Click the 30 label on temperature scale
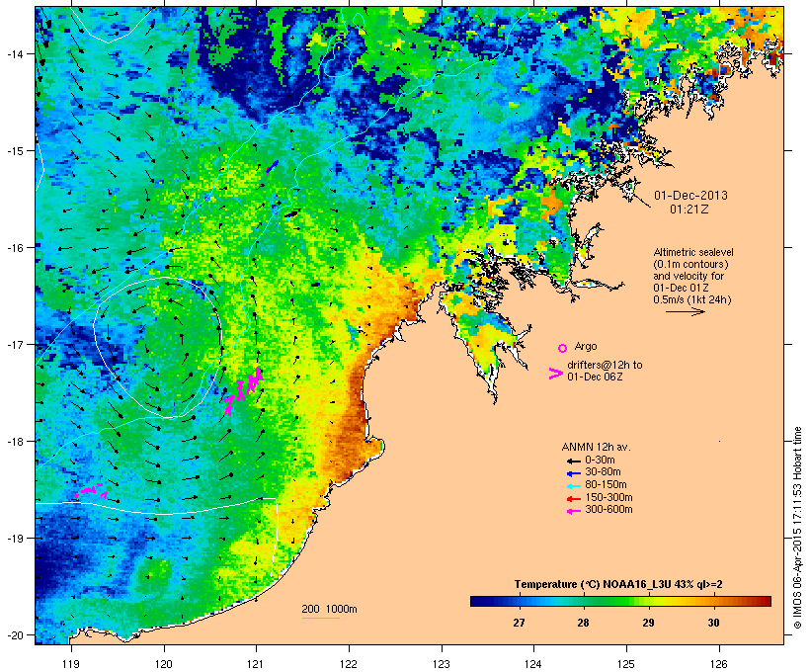Image resolution: width=810 pixels, height=672 pixels. point(713,623)
